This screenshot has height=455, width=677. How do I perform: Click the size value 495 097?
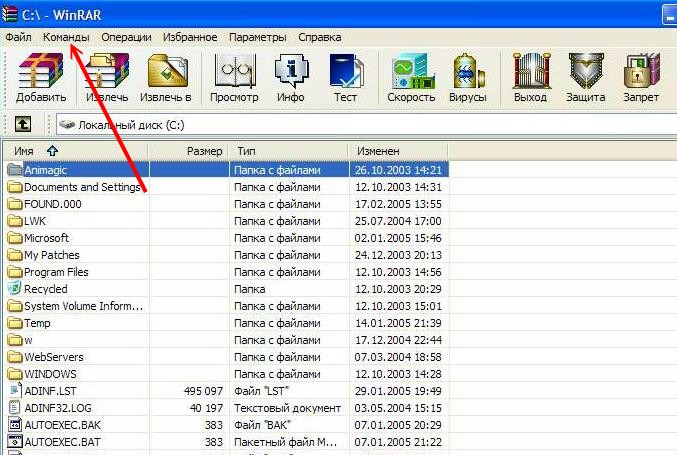203,391
